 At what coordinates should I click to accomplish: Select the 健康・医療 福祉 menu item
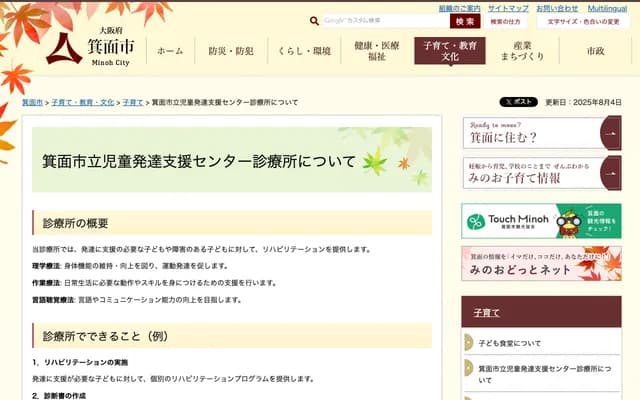click(376, 51)
